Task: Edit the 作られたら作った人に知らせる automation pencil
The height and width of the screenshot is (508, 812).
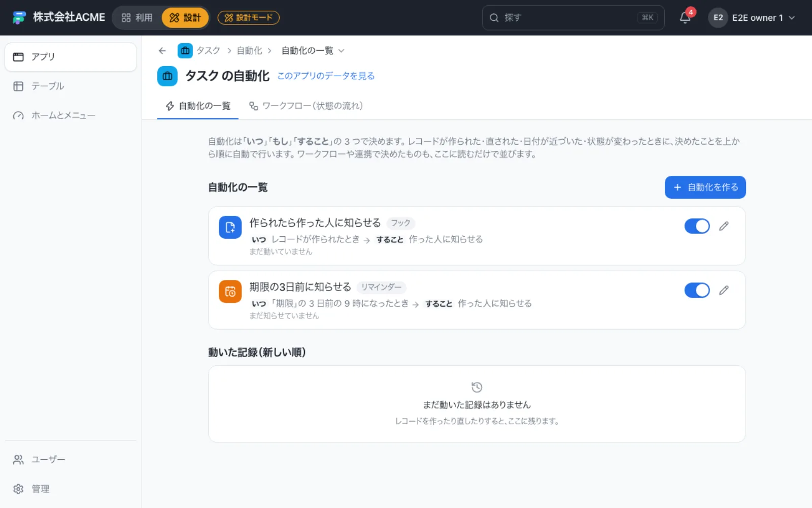Action: click(x=724, y=226)
